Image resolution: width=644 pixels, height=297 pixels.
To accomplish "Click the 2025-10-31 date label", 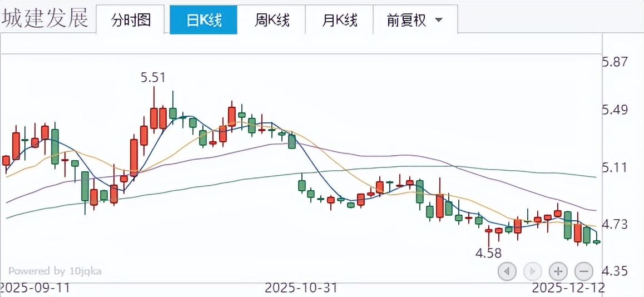I will coord(301,288).
